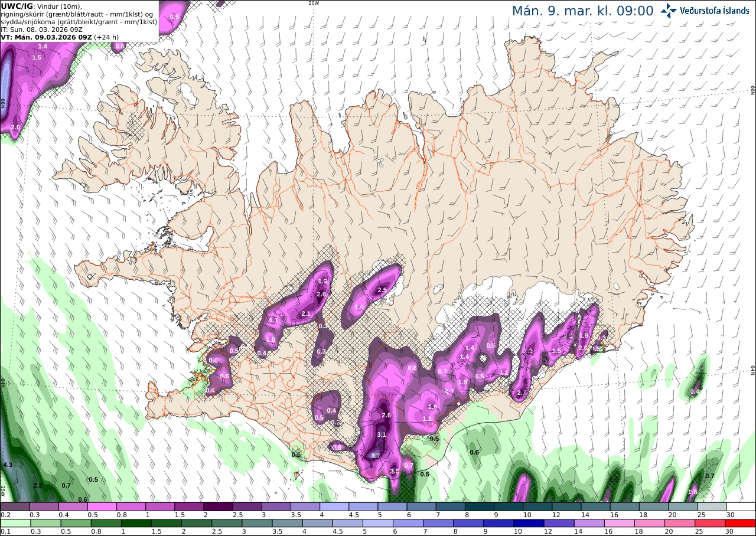The image size is (756, 536).
Task: Click the 'Veðurstofa Íslands' name text
Action: click(714, 10)
